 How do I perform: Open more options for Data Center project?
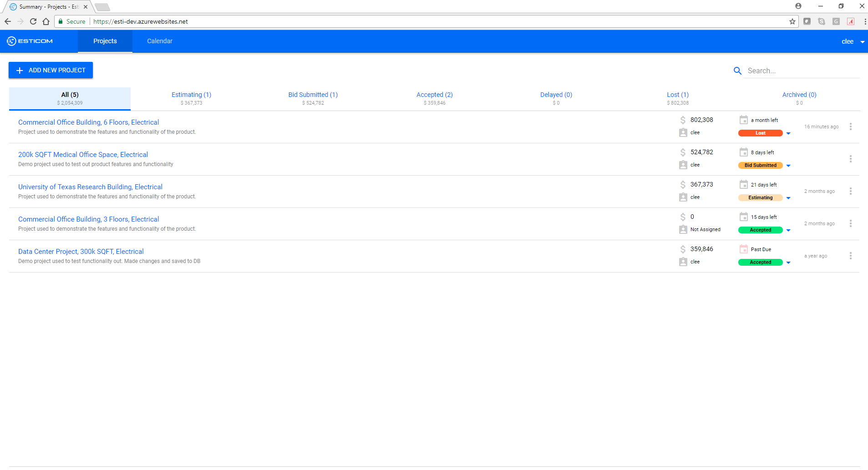(850, 256)
